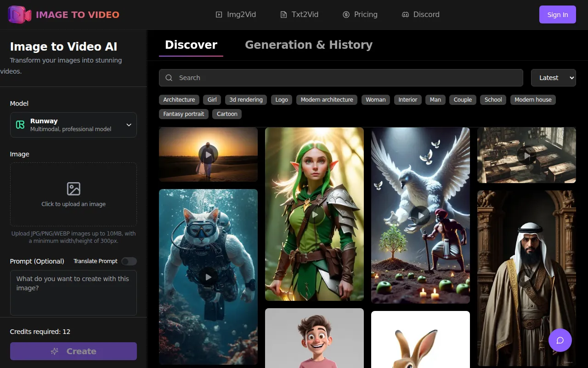
Task: Click the Image to Video logo icon
Action: 19,15
